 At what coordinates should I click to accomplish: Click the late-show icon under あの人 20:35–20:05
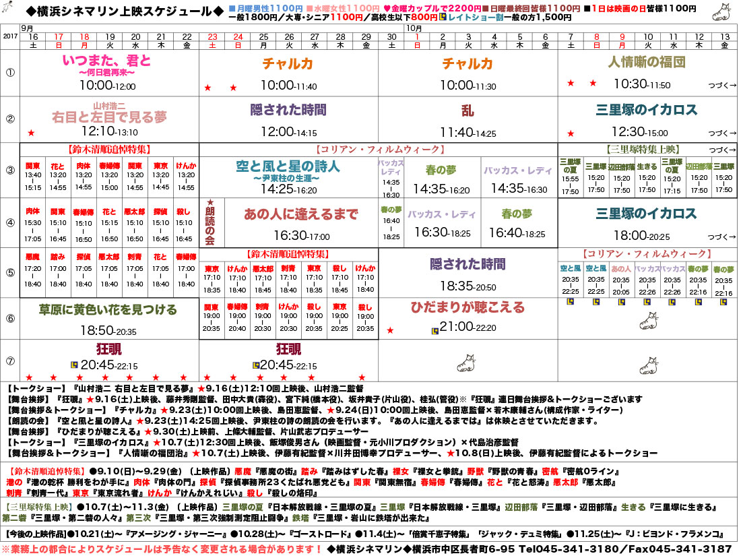click(x=622, y=302)
